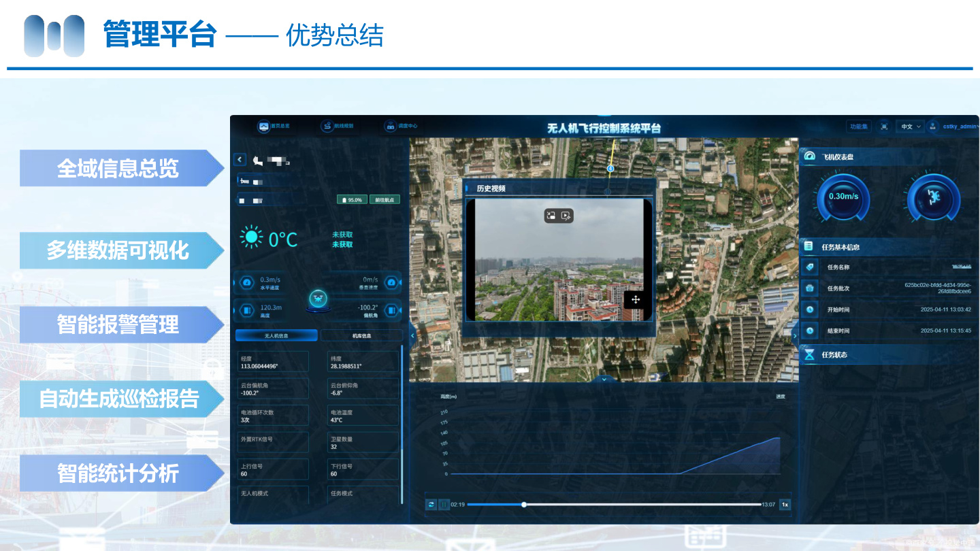The image size is (980, 551).
Task: Click the video playback icon on video overlay
Action: 566,216
